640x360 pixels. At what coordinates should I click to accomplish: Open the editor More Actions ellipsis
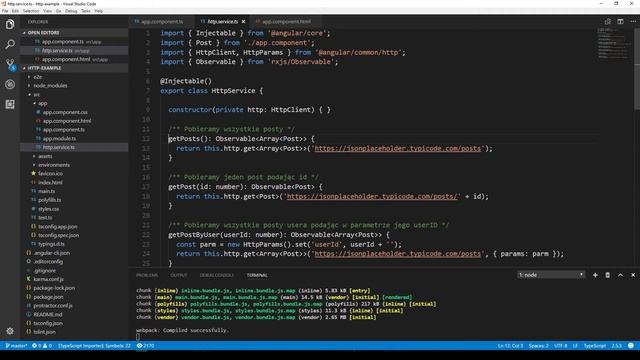(633, 22)
